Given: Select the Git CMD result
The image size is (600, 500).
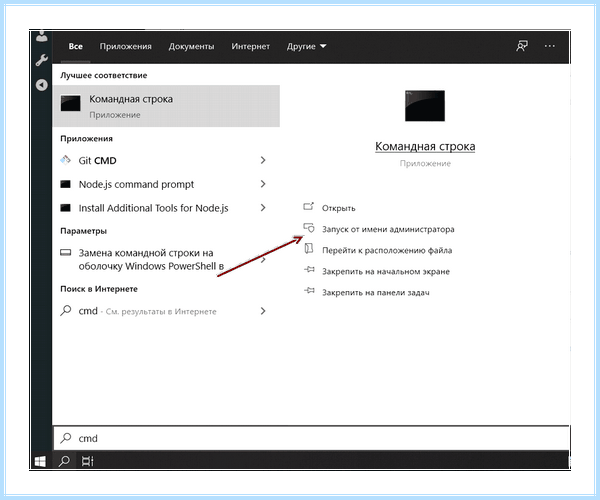Looking at the screenshot, I should 166,160.
